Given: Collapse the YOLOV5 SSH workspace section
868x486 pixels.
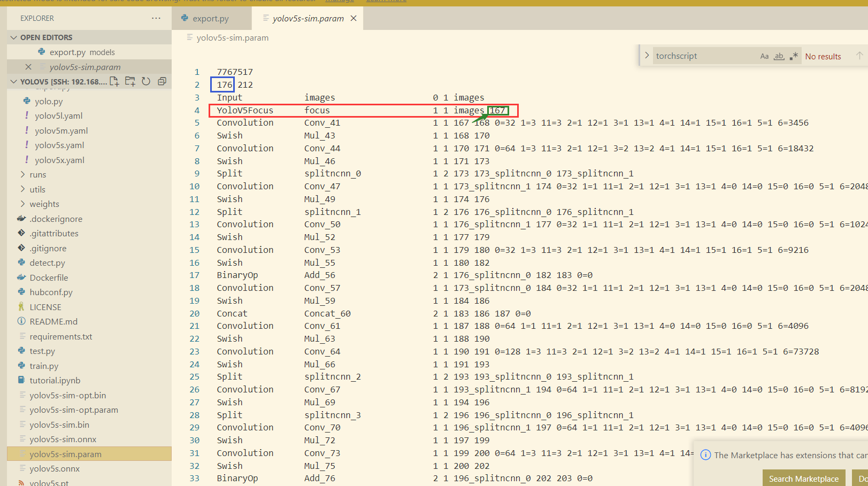Looking at the screenshot, I should (14, 82).
